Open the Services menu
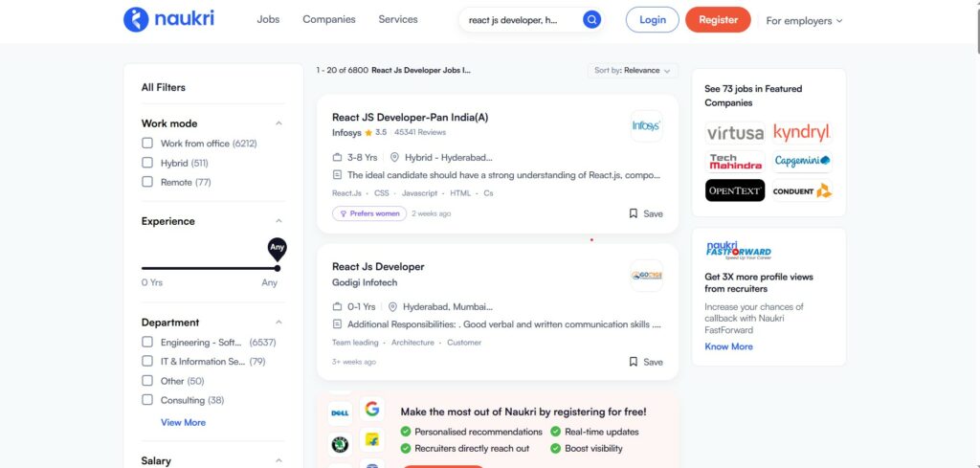The width and height of the screenshot is (980, 468). pos(398,19)
